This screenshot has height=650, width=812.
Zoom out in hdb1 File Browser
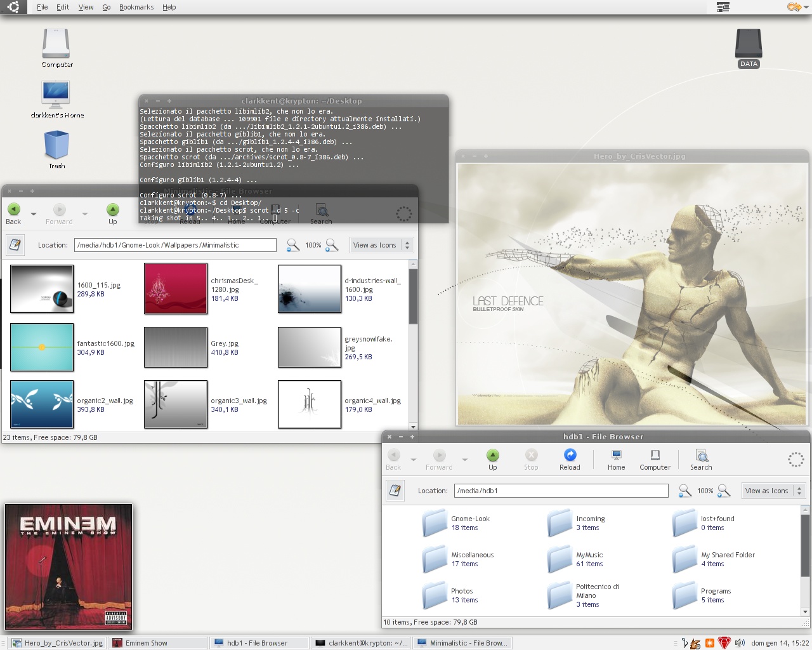(x=684, y=491)
